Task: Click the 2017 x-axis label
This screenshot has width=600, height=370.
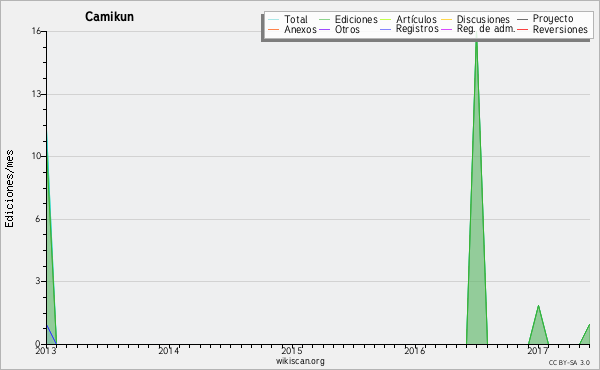Action: [x=538, y=351]
